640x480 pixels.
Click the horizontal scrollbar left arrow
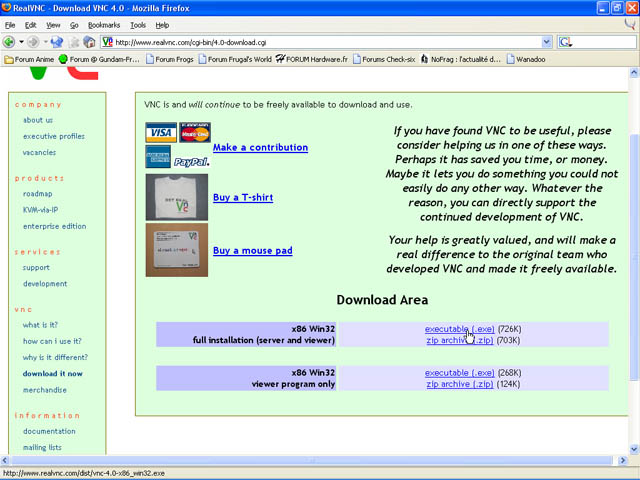[x=5, y=460]
